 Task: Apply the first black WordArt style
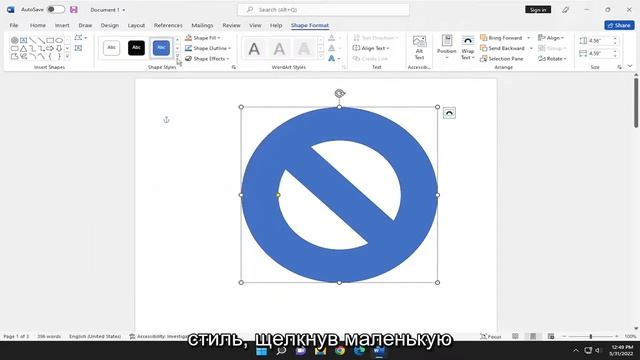click(254, 49)
